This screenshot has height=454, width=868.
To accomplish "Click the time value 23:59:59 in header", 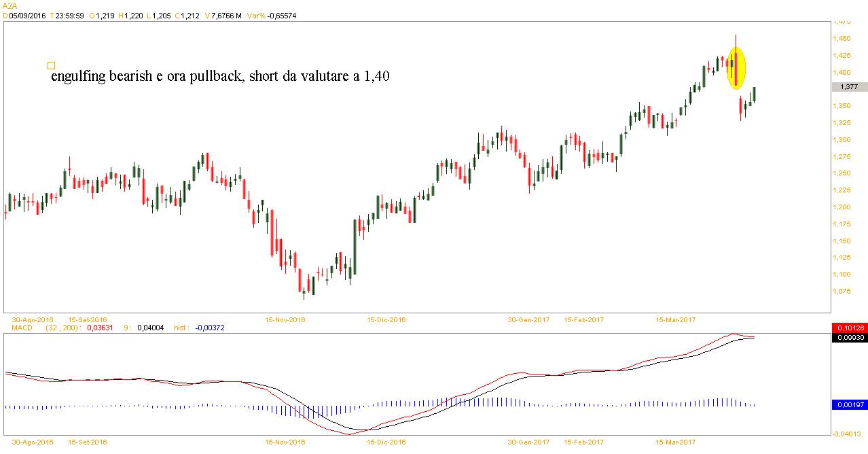I will coord(70,16).
